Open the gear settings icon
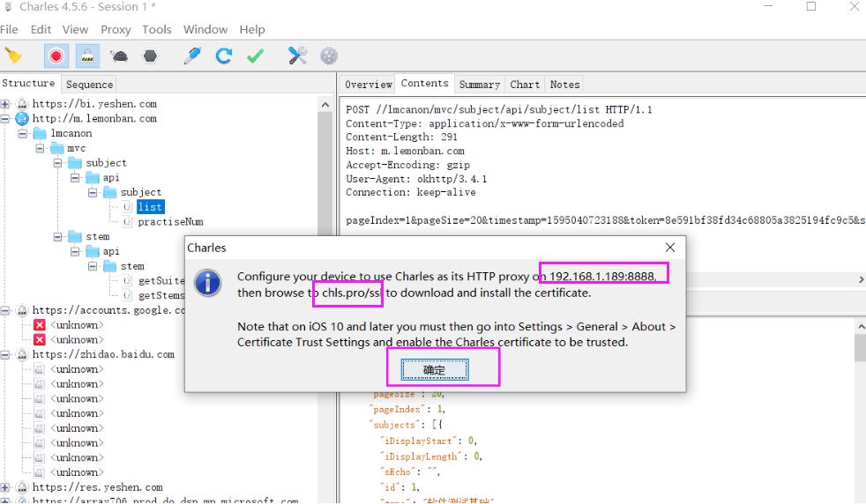The height and width of the screenshot is (504, 866). [329, 56]
